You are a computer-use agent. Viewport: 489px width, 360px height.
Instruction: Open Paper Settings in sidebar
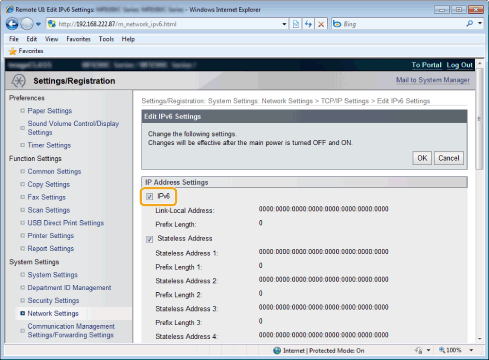tap(50, 111)
